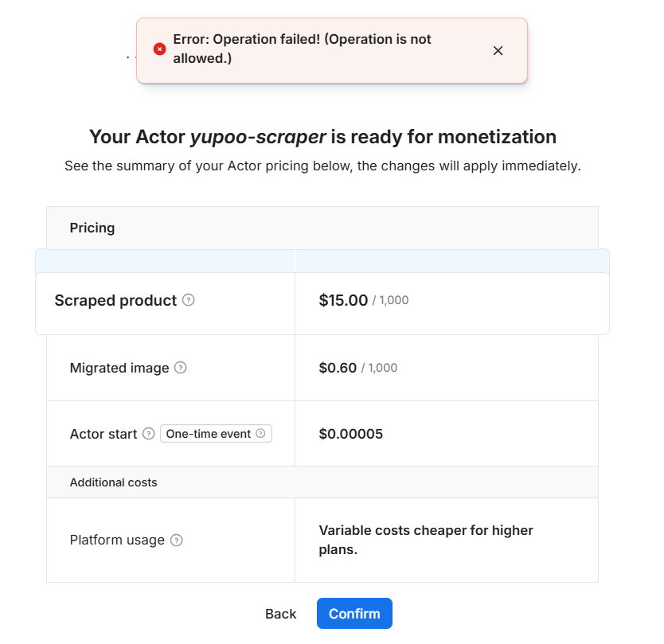Click the Platform usage label text
Screen dimensions: 664x644
point(117,540)
